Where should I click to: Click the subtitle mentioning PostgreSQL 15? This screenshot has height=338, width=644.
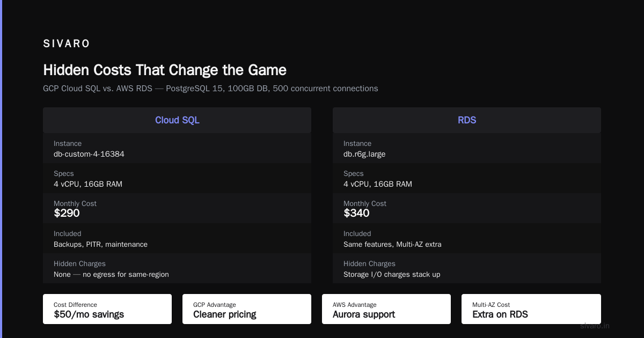[210, 89]
